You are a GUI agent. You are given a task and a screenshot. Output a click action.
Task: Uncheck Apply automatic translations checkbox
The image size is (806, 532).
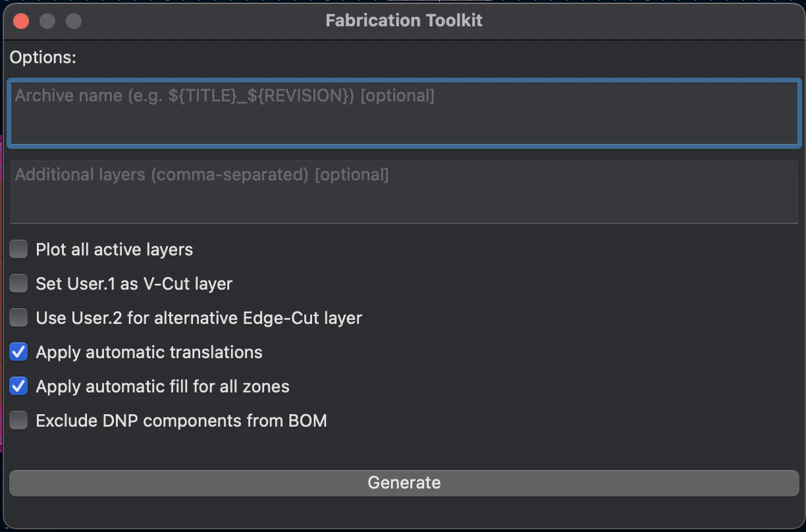point(18,352)
